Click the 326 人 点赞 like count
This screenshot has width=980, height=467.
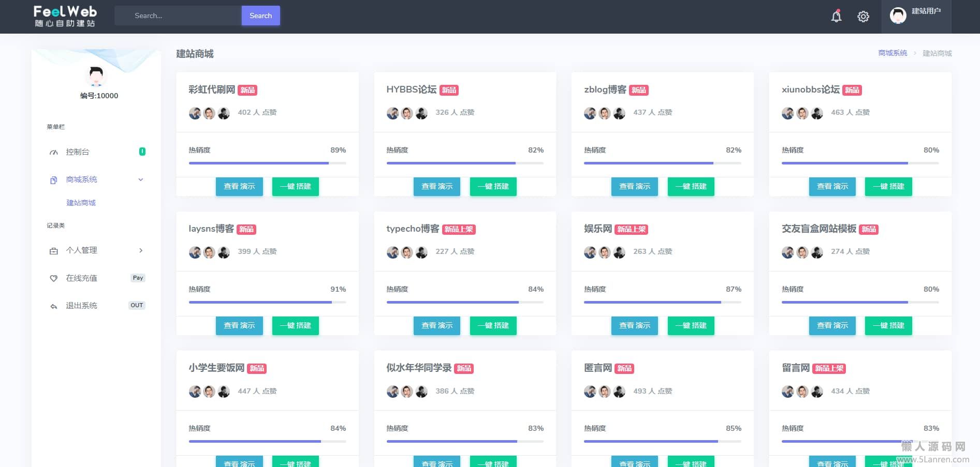click(455, 112)
